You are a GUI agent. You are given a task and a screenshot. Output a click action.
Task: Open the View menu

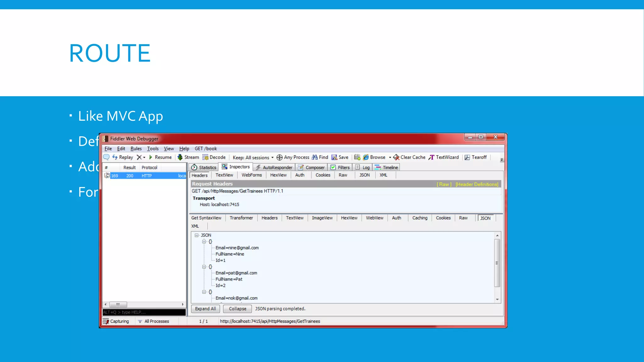click(169, 149)
